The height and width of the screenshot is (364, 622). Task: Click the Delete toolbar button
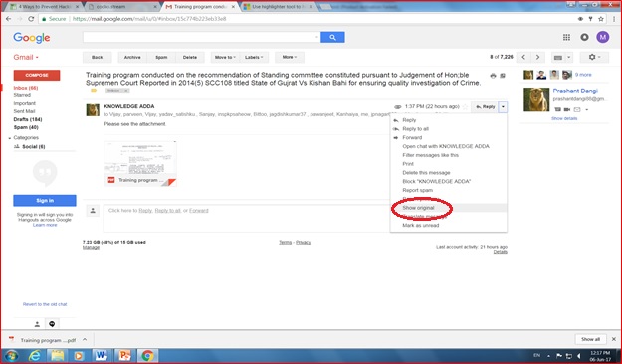coord(190,57)
